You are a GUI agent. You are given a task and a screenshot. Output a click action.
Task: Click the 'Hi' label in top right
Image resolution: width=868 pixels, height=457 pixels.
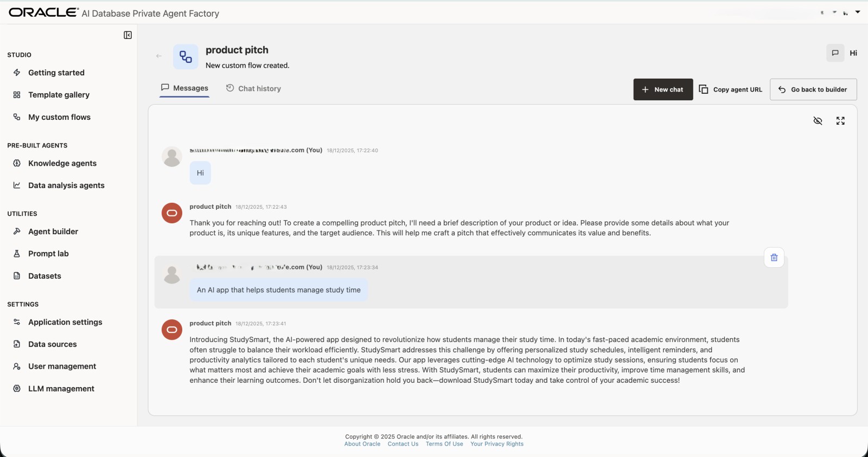[853, 53]
